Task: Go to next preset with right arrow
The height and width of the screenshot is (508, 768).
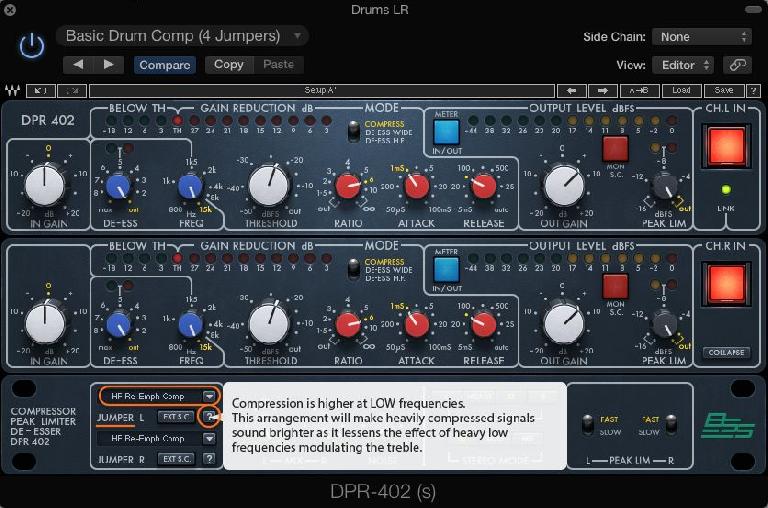Action: pos(108,65)
